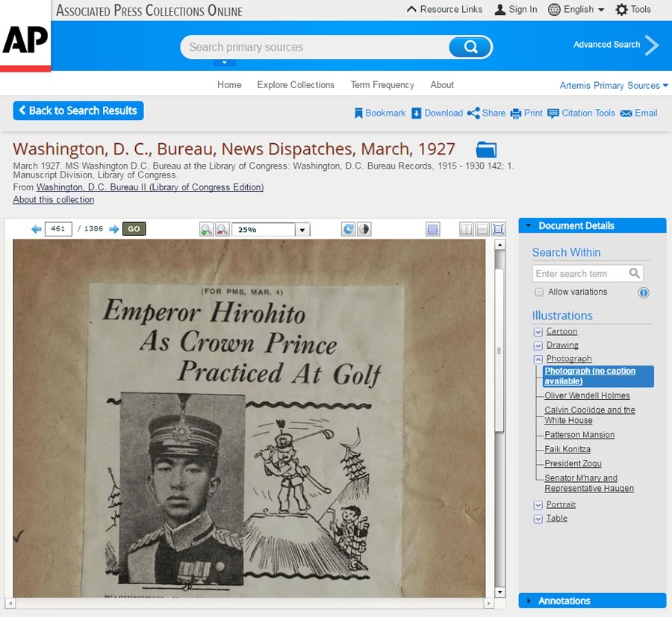Zoom out of the document
672x617 pixels.
pos(222,229)
